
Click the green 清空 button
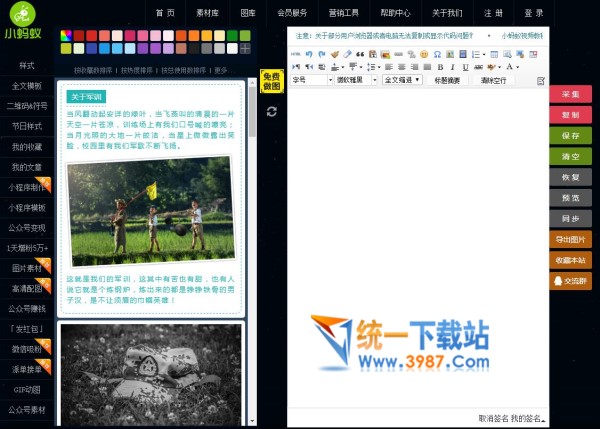[x=571, y=157]
